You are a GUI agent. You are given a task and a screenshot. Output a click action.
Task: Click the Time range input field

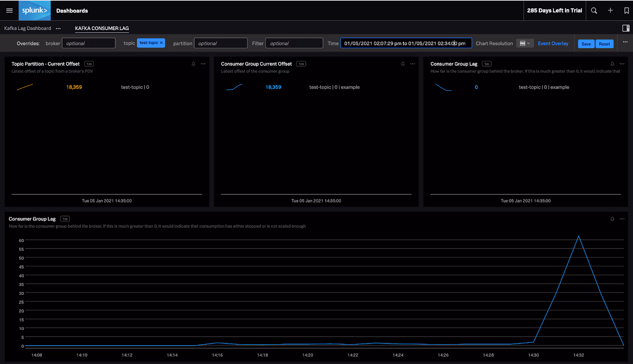pos(406,43)
